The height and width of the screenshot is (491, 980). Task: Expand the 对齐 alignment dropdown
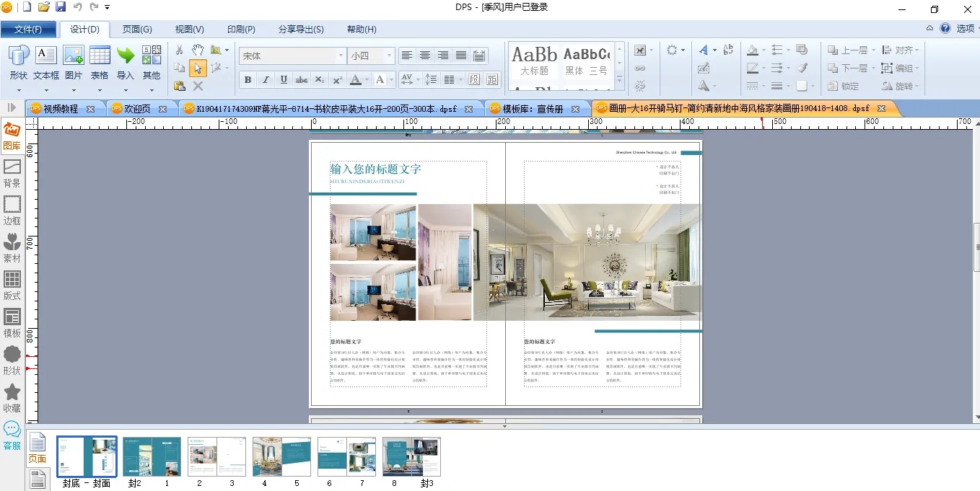point(901,50)
